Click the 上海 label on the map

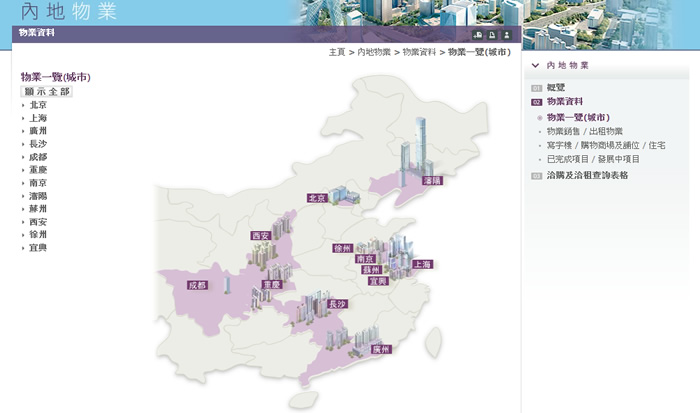(422, 265)
